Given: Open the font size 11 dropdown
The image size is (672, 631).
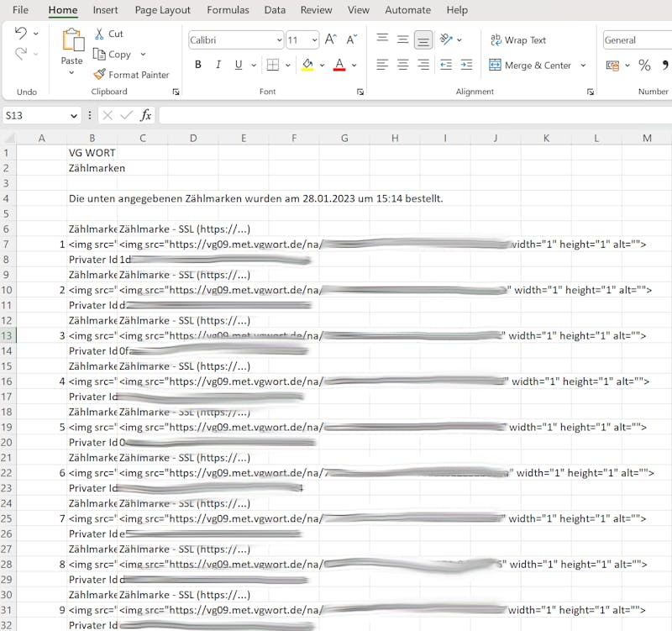Looking at the screenshot, I should point(314,39).
